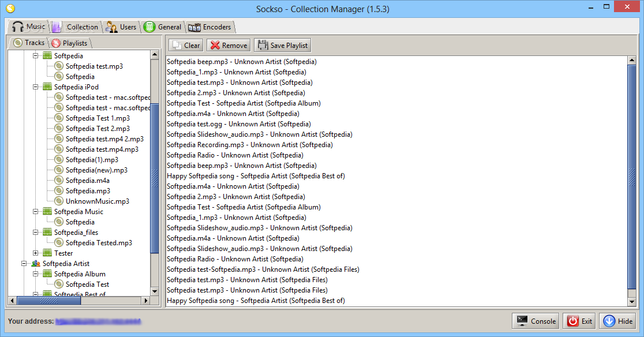Click the blurred address link
Viewport: 644px width, 337px height.
tap(98, 321)
